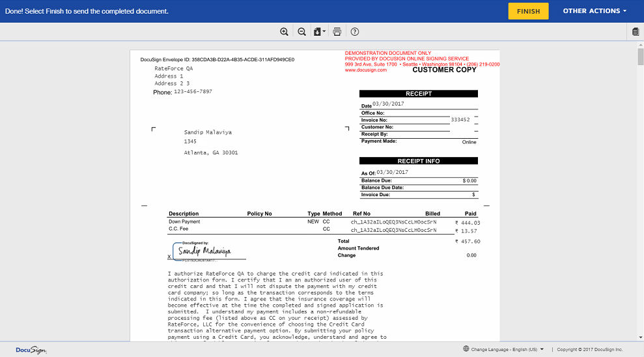644x357 pixels.
Task: Zoom out of the document
Action: pyautogui.click(x=301, y=32)
